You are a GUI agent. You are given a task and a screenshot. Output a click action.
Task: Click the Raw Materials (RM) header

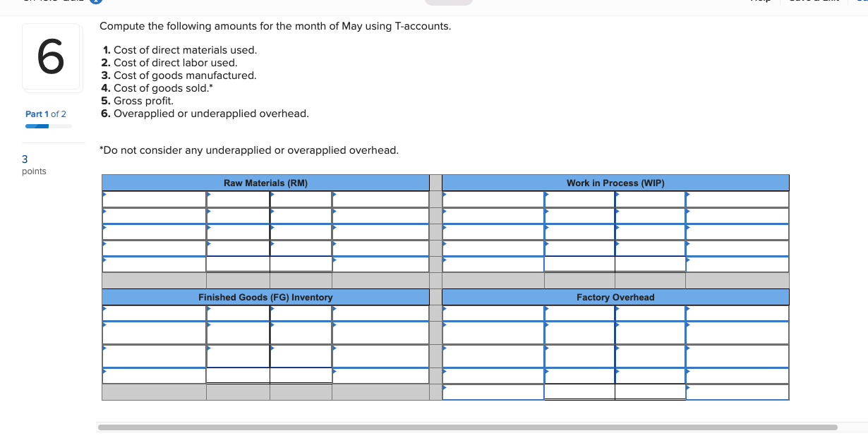pos(265,183)
